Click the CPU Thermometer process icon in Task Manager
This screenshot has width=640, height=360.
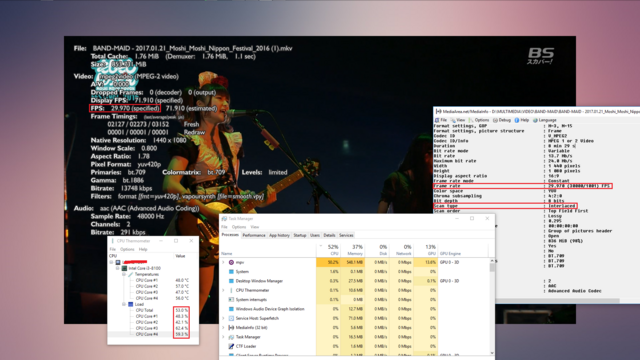(231, 290)
